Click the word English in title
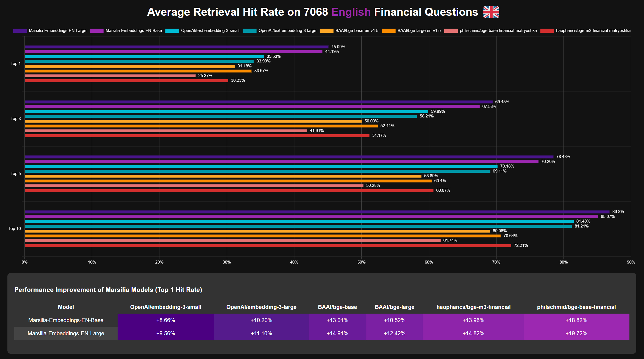This screenshot has height=359, width=644. click(x=351, y=12)
